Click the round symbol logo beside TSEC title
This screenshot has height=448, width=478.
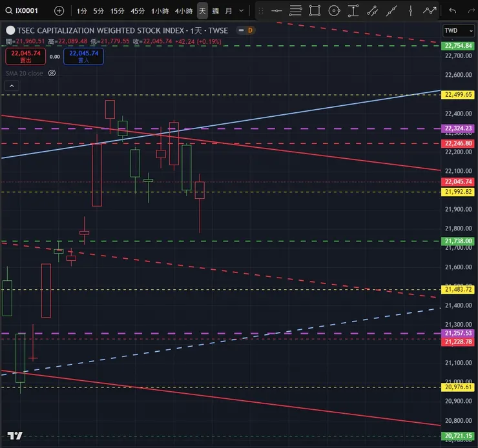tap(10, 30)
